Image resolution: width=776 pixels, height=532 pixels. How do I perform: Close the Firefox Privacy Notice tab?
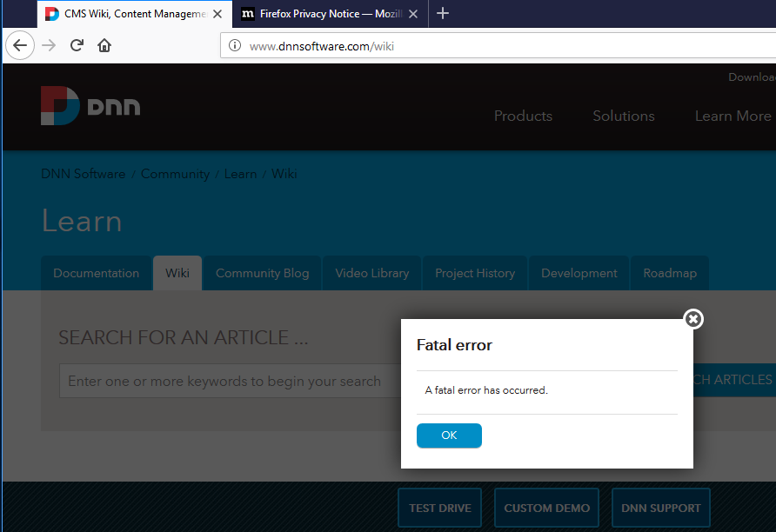pyautogui.click(x=413, y=14)
